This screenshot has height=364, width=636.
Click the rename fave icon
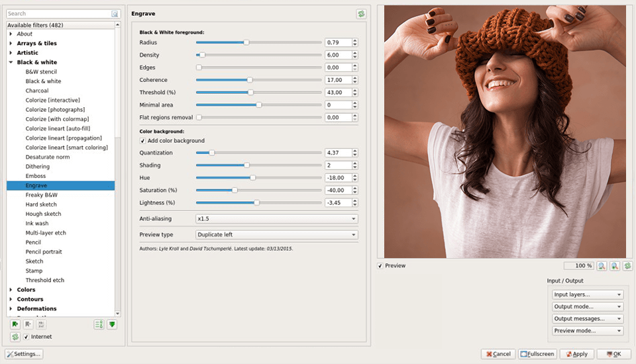(x=41, y=324)
